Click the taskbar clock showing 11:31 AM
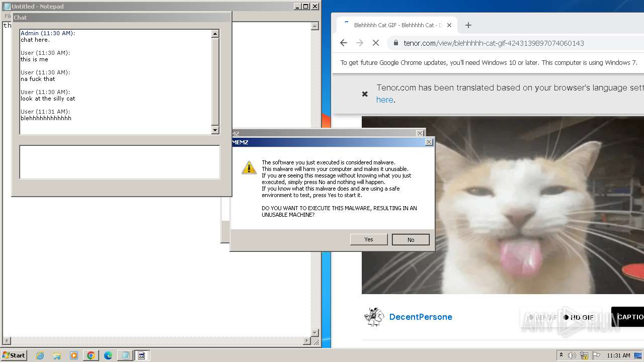 pos(618,355)
